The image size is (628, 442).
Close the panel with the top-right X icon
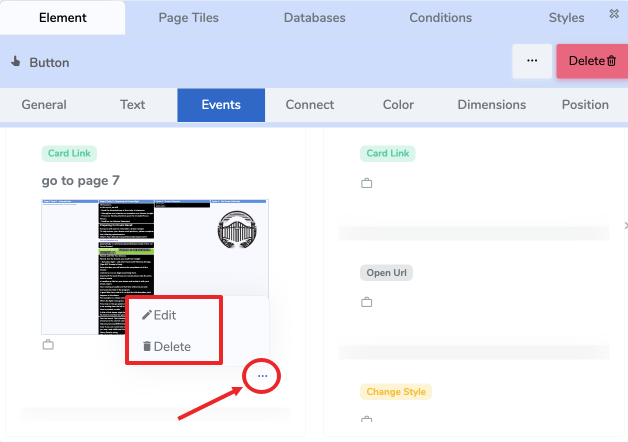pos(613,13)
